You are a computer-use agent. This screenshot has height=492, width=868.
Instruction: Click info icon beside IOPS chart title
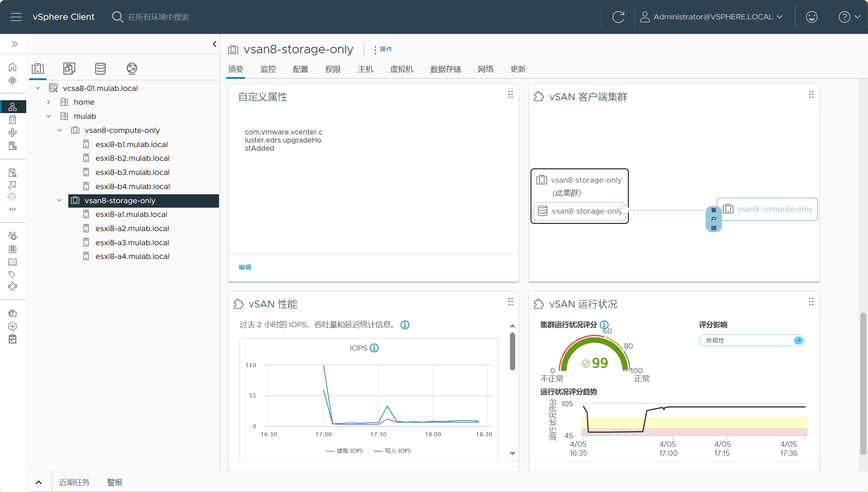[x=375, y=348]
